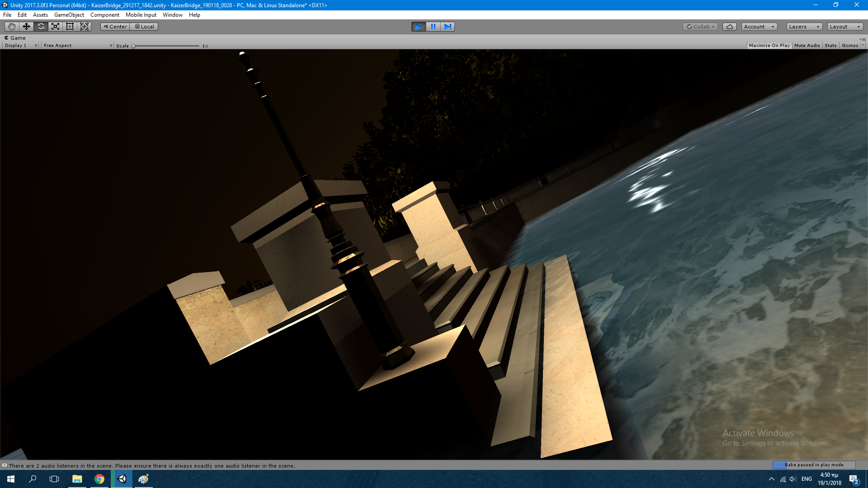868x488 pixels.
Task: Select the Rotate tool
Action: point(41,27)
